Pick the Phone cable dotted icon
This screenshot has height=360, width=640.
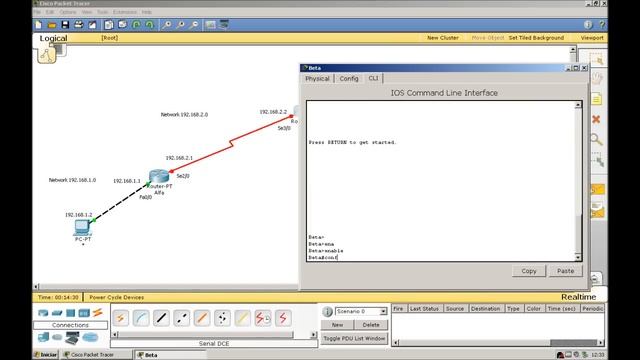point(222,318)
